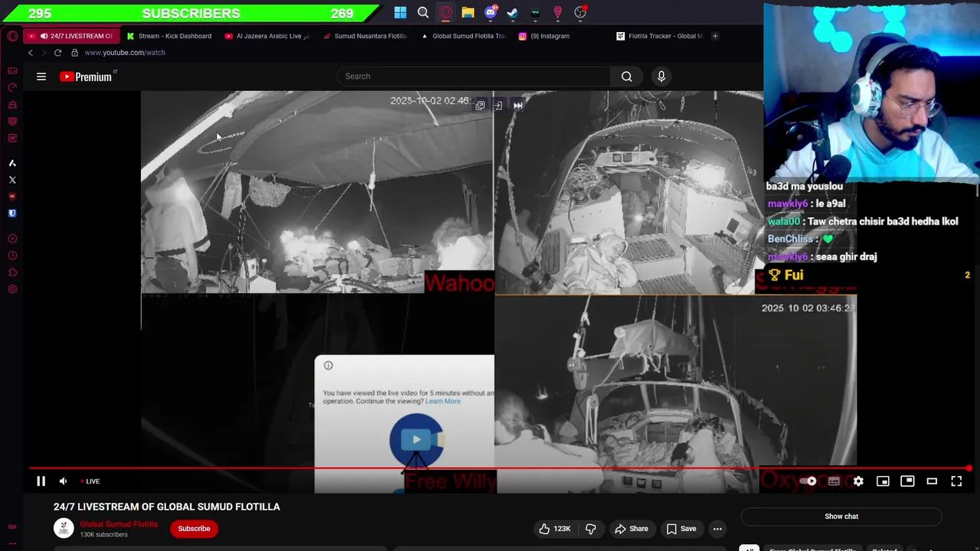Click the Save button
This screenshot has height=551, width=980.
(x=681, y=529)
